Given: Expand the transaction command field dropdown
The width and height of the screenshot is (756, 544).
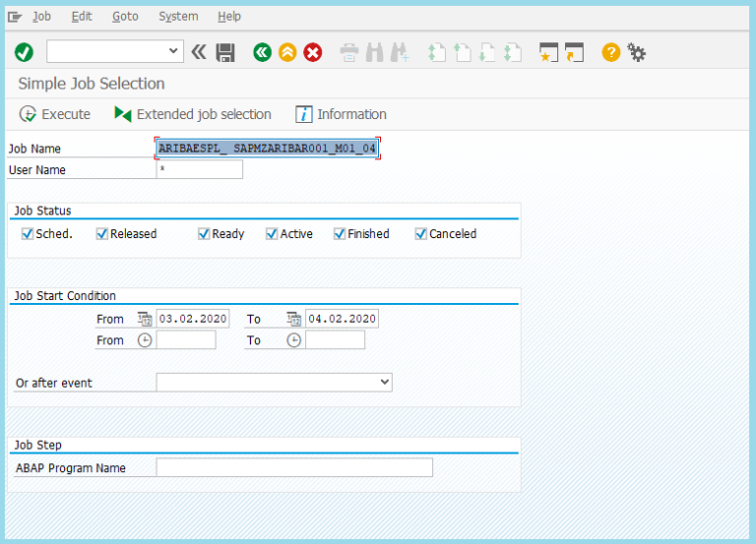Looking at the screenshot, I should (x=173, y=50).
